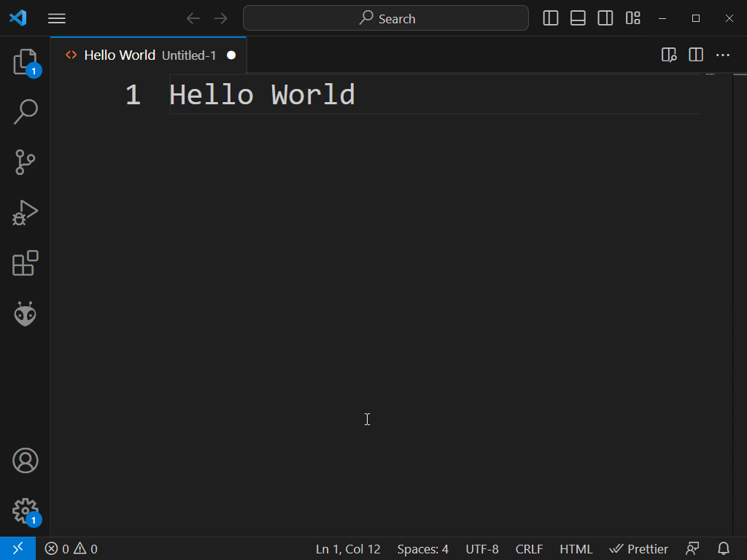747x560 pixels.
Task: Close the VS Code window
Action: tap(729, 18)
